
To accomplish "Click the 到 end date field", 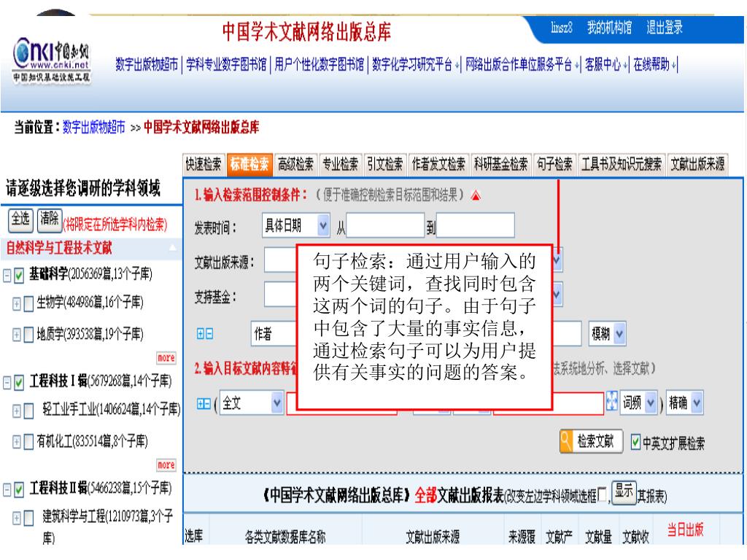I will (x=475, y=225).
